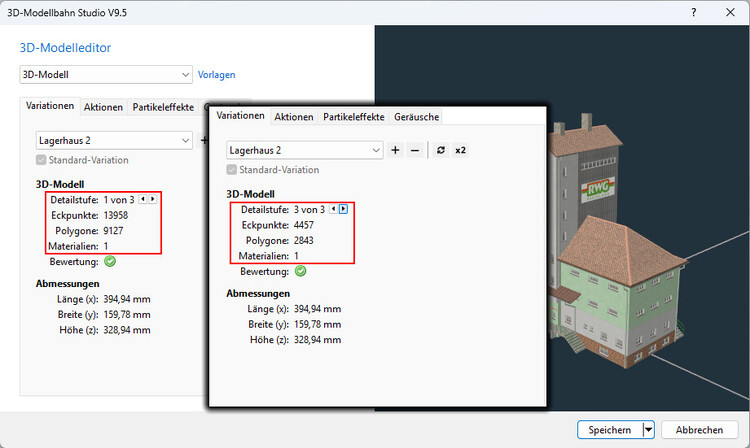The image size is (750, 448).
Task: Open the Partikeleffekte tab in overlay
Action: [x=353, y=117]
